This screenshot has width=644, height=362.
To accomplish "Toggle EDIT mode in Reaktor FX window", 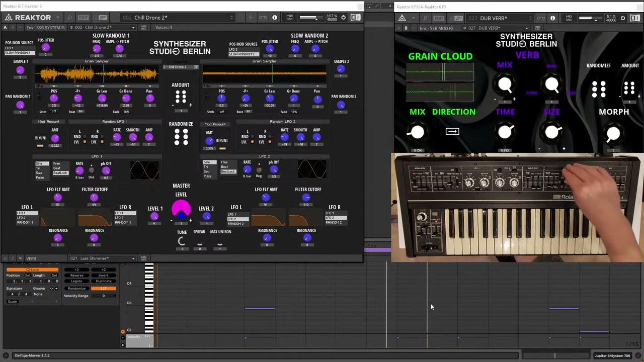I will tap(439, 18).
